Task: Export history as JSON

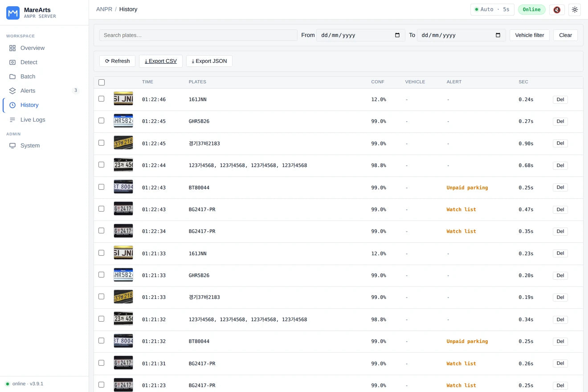Action: coord(209,61)
